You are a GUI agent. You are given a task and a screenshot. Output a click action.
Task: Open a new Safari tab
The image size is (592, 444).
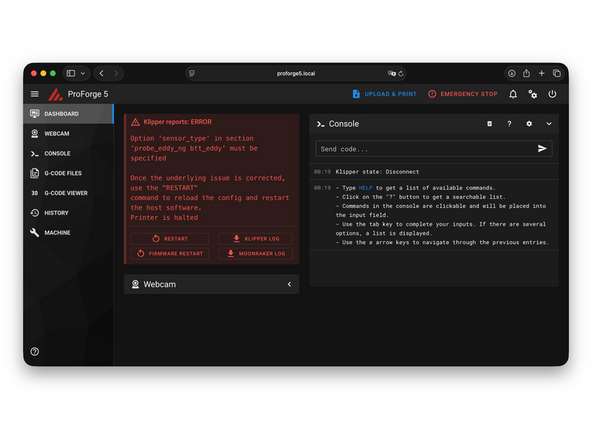[541, 73]
